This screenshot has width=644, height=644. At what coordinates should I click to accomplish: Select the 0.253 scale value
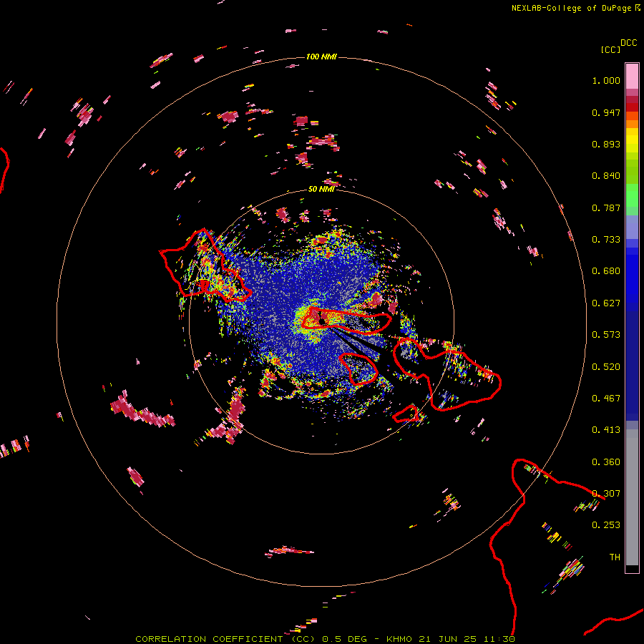(606, 525)
